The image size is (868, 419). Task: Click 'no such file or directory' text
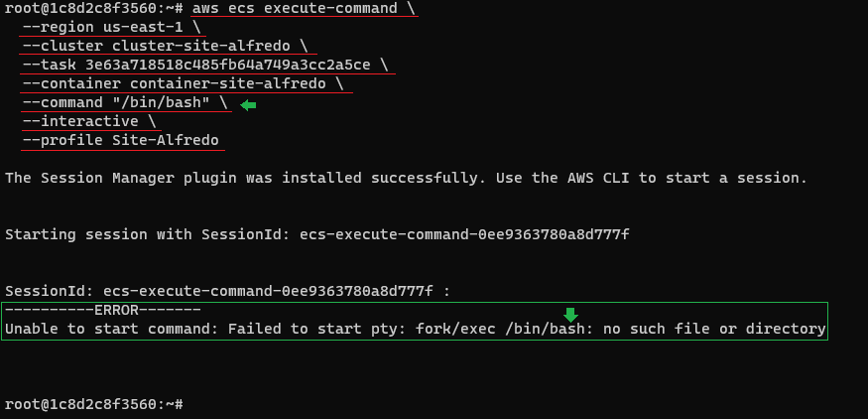tap(714, 329)
